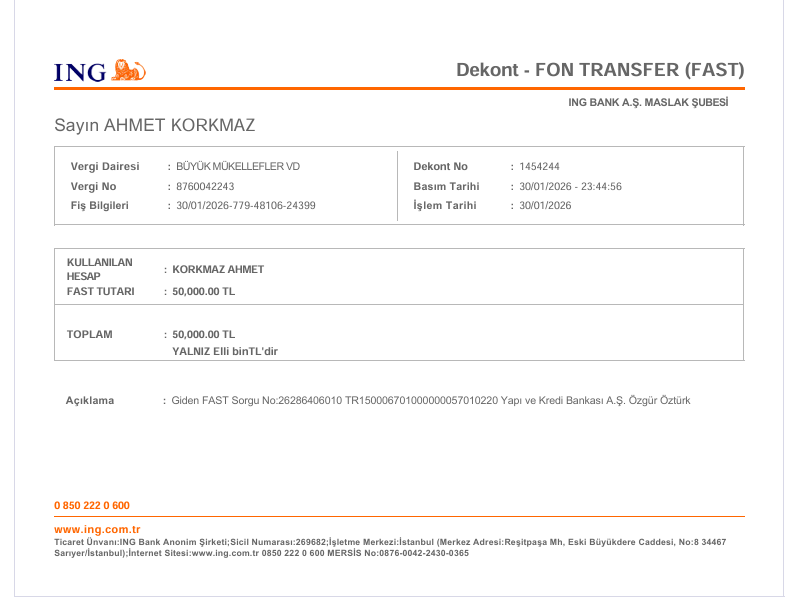Click the Vergi No value 8760042243

(205, 186)
